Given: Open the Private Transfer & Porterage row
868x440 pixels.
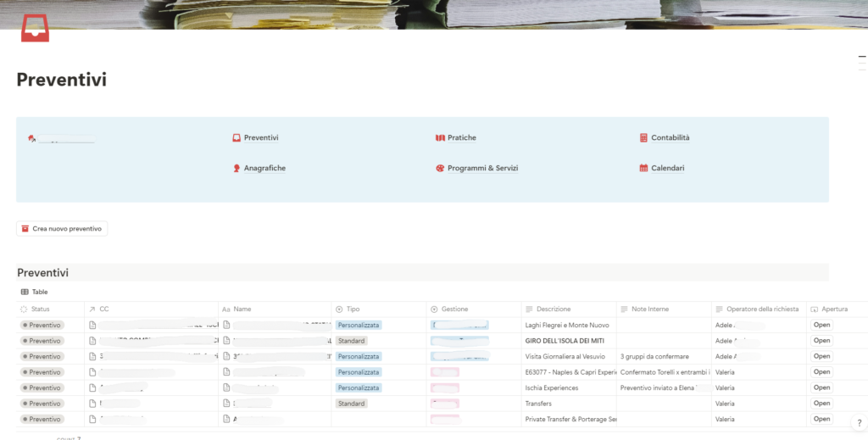Looking at the screenshot, I should (x=821, y=419).
